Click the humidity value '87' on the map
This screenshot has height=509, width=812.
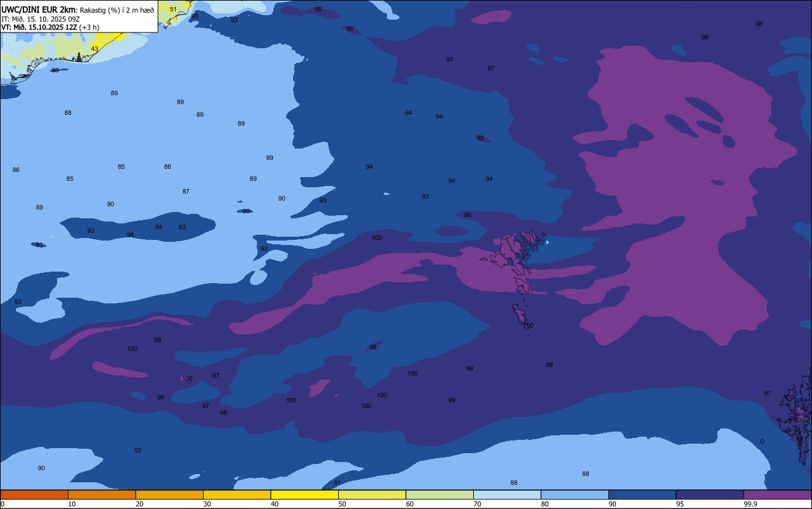tap(186, 192)
